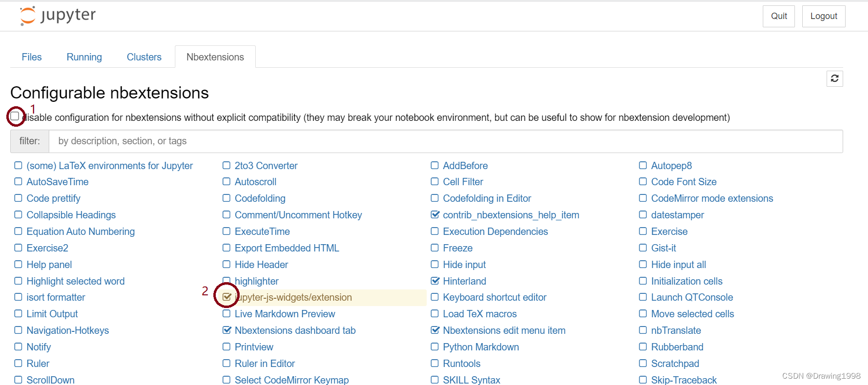Uncheck the contrib_nbextensions_help_item checkbox
868x385 pixels.
coord(435,214)
